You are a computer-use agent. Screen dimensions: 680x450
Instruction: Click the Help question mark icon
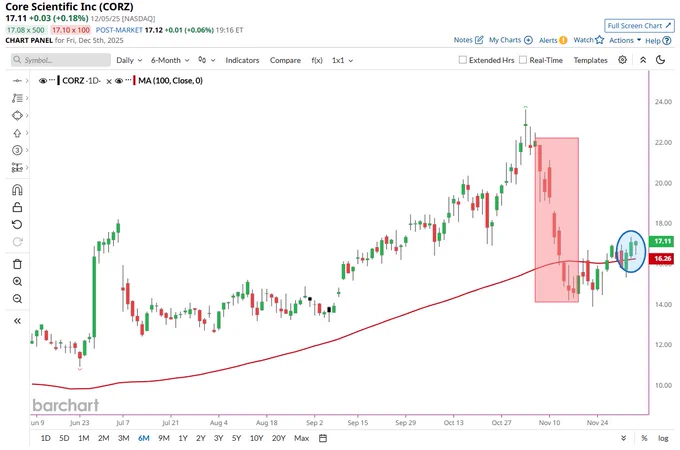(667, 41)
